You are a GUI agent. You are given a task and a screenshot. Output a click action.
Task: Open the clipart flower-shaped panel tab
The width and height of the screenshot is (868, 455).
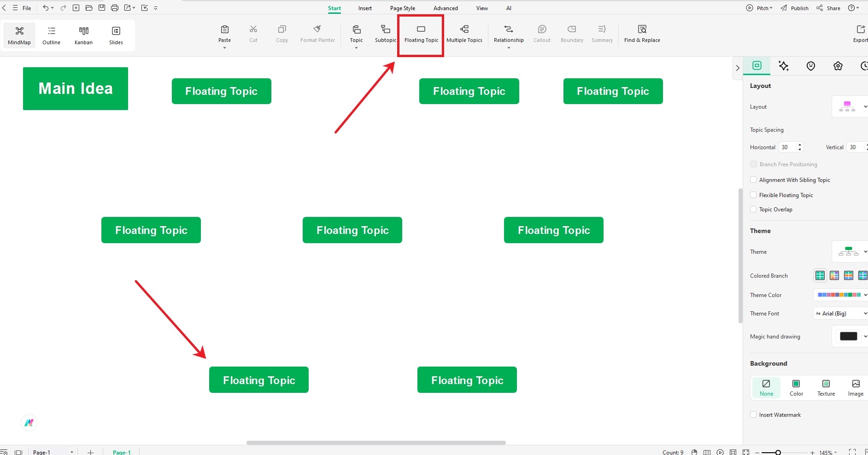point(838,66)
